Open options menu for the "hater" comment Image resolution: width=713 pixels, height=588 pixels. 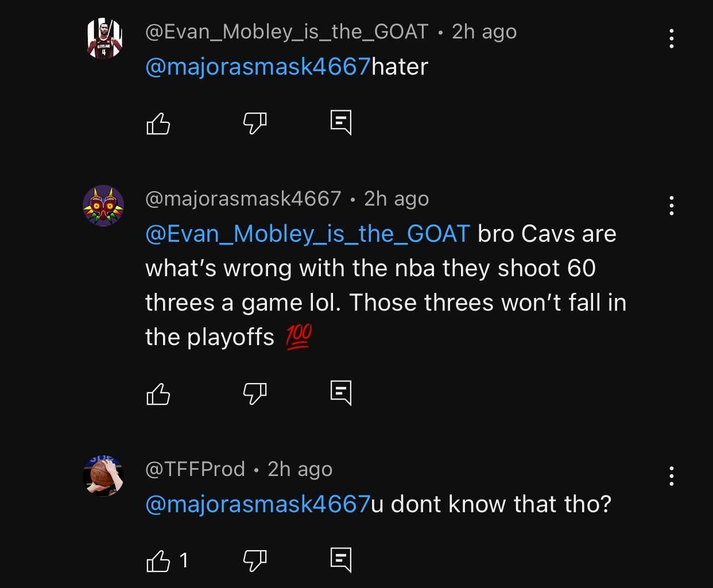point(672,38)
